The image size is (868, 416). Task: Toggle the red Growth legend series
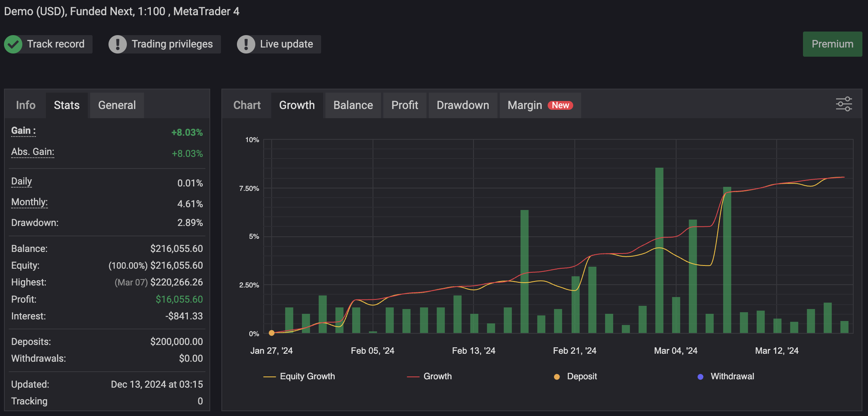(429, 376)
